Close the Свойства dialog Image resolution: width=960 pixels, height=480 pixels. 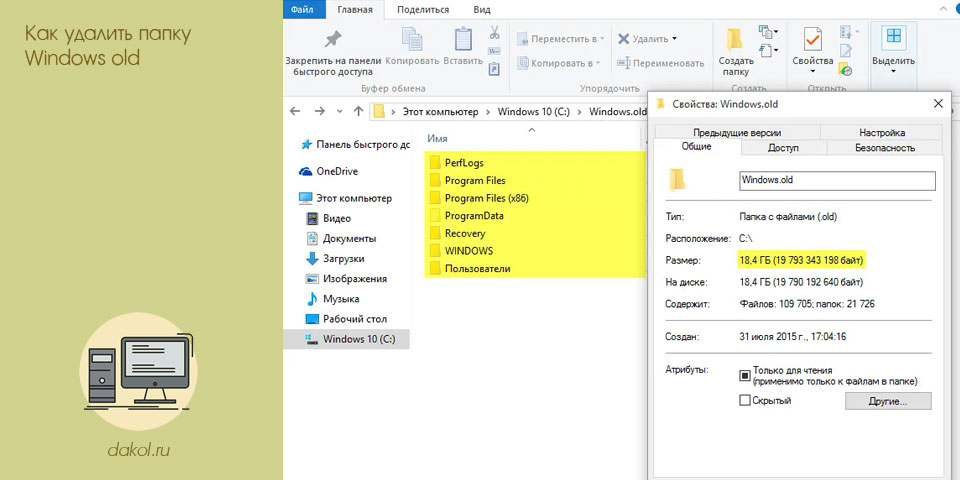pos(938,104)
